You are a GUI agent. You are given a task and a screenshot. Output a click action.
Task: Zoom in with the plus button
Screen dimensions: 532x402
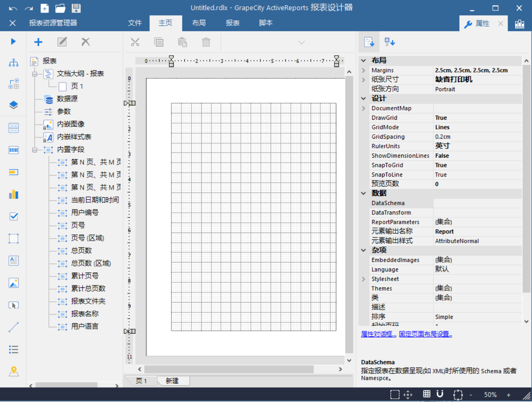508,395
